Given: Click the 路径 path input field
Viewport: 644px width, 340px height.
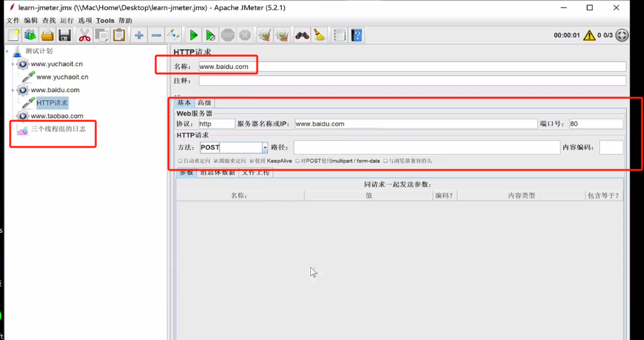Looking at the screenshot, I should point(427,148).
